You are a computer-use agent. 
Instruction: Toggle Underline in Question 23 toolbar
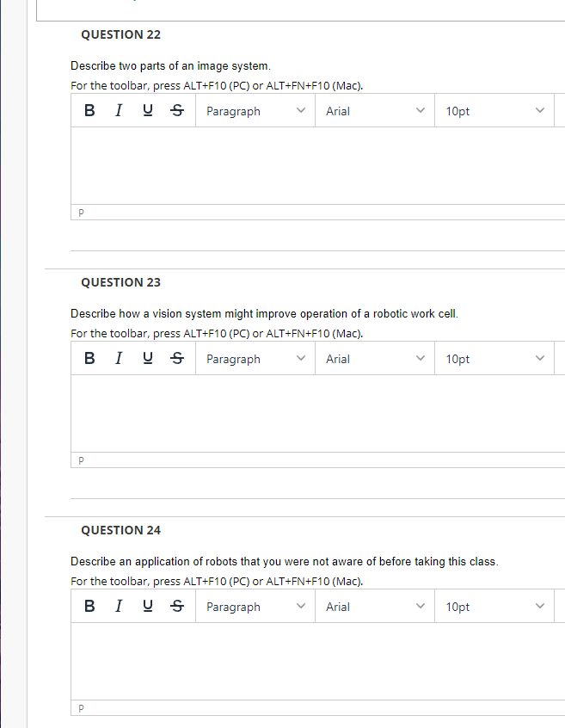click(148, 359)
